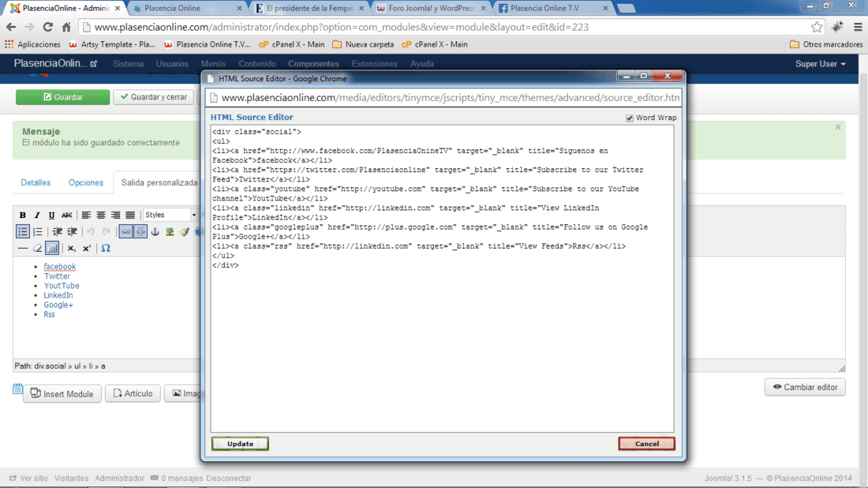Image resolution: width=868 pixels, height=488 pixels.
Task: Open the Chrome hamburger menu
Action: tap(858, 27)
